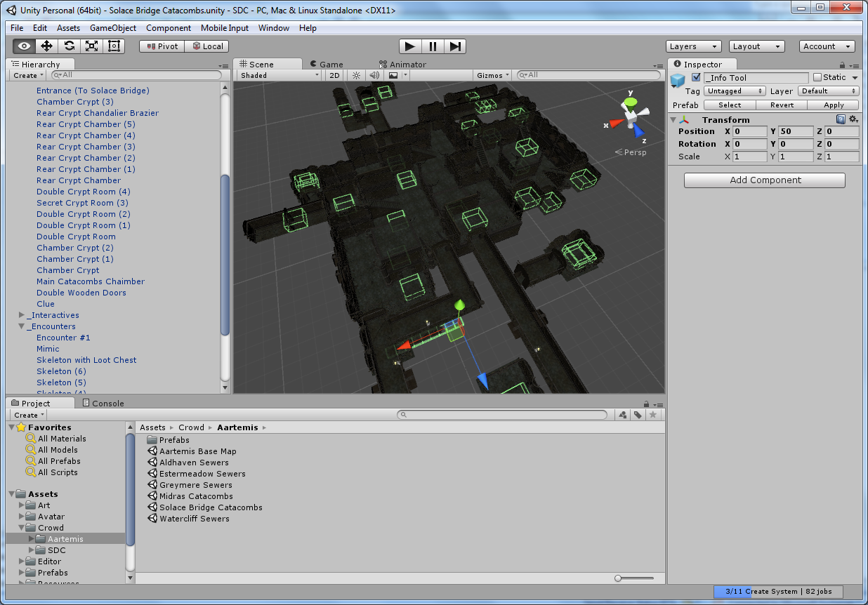The width and height of the screenshot is (868, 605).
Task: Open the Account dropdown
Action: point(827,46)
